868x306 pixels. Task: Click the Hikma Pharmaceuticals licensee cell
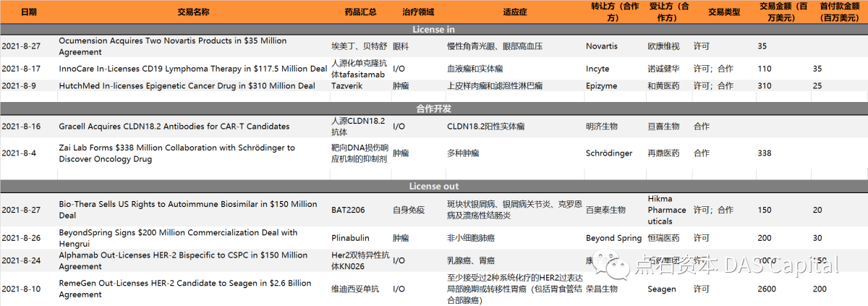coord(668,210)
